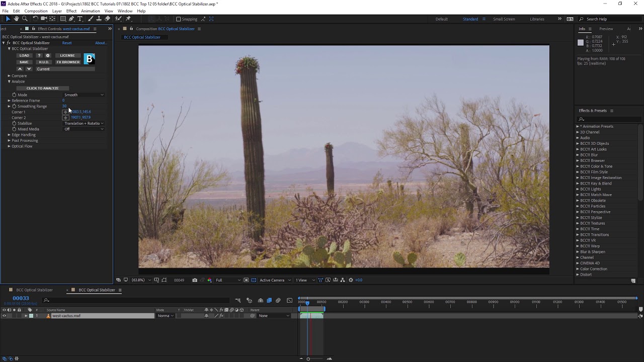Click the SAVE preset button
The height and width of the screenshot is (362, 644).
[24, 62]
